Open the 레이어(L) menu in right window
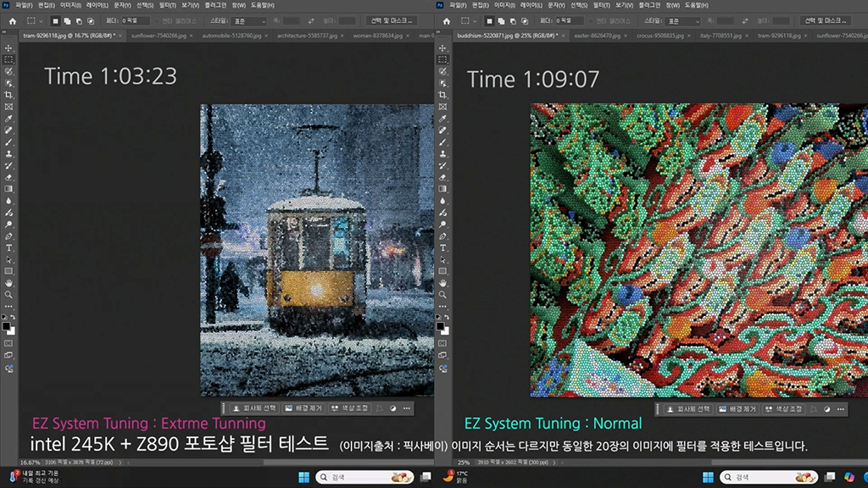The width and height of the screenshot is (868, 488). point(531,5)
